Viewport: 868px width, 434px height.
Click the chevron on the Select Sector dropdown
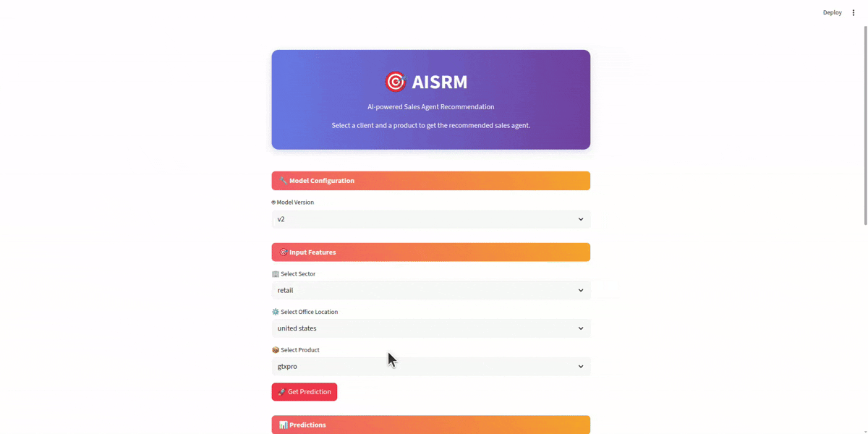(x=580, y=290)
